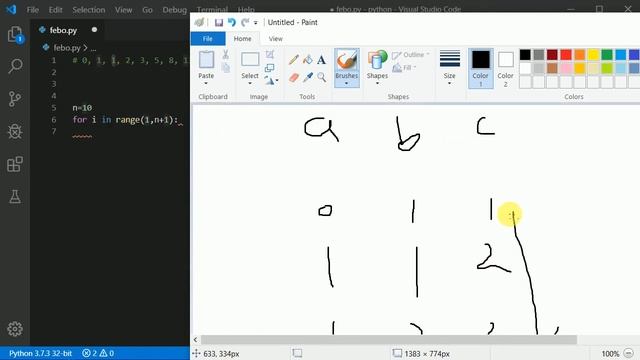Click Crop icon in Image group
The width and height of the screenshot is (640, 360).
coord(270,54)
